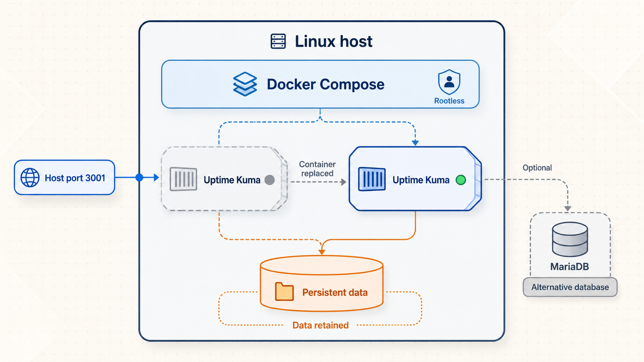Viewport: 644px width, 362px height.
Task: Click the green status dot on new Uptime Kuma
Action: pyautogui.click(x=461, y=180)
